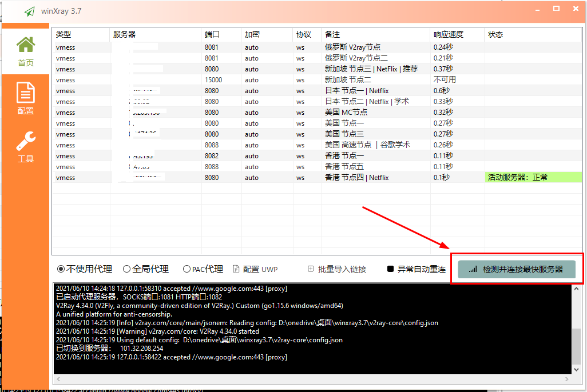The height and width of the screenshot is (392, 587).
Task: Select the 日本 节点一 | Netflix row
Action: tap(356, 91)
